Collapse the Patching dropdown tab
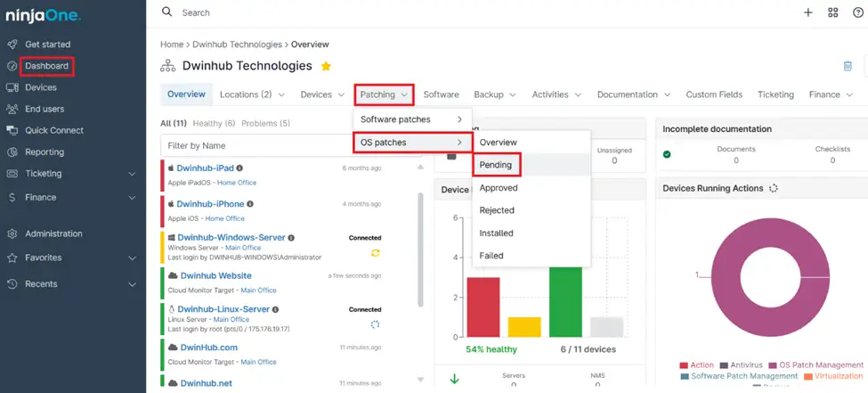Image resolution: width=868 pixels, height=393 pixels. tap(385, 94)
